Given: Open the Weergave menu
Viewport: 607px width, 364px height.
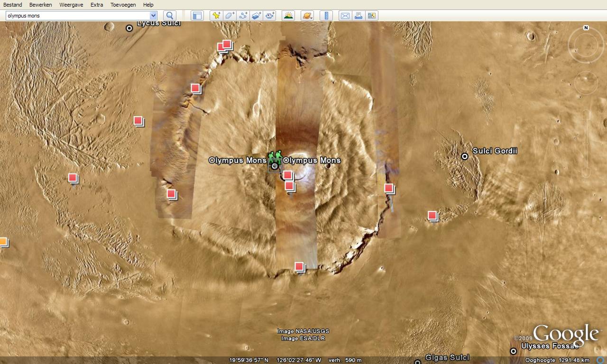Looking at the screenshot, I should click(70, 5).
